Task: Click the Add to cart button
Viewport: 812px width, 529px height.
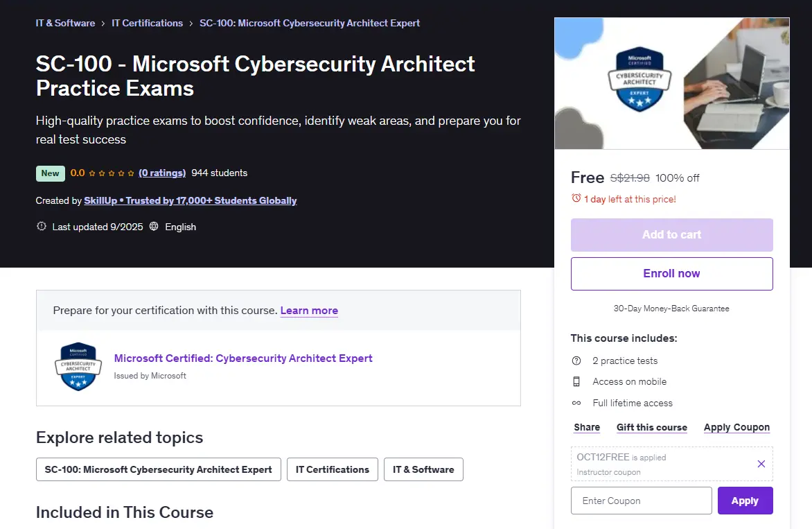Action: click(671, 235)
